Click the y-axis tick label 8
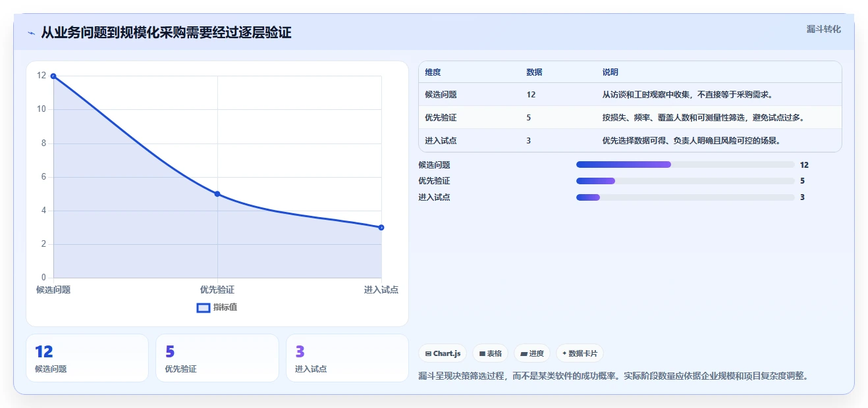The image size is (868, 408). click(43, 143)
